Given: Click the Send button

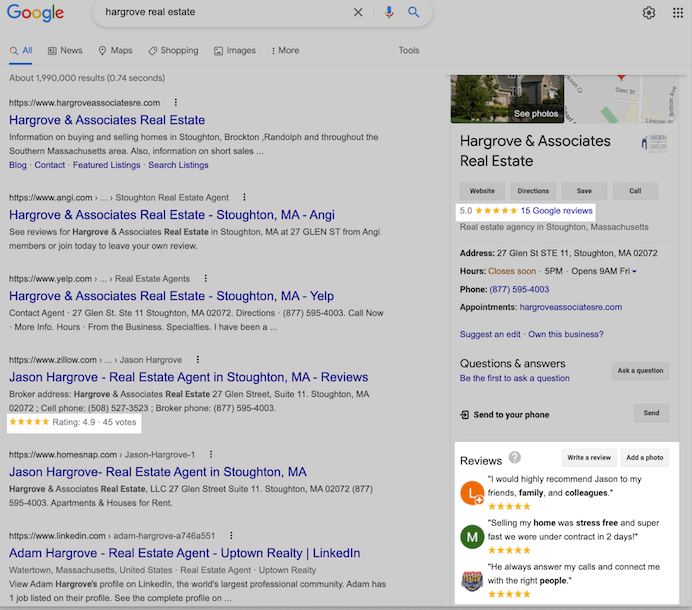Looking at the screenshot, I should click(x=651, y=413).
